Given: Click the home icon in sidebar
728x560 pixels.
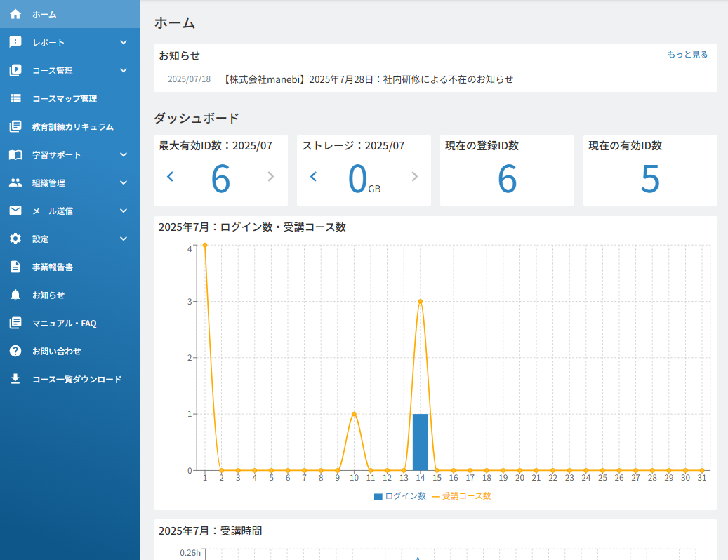Looking at the screenshot, I should [15, 14].
